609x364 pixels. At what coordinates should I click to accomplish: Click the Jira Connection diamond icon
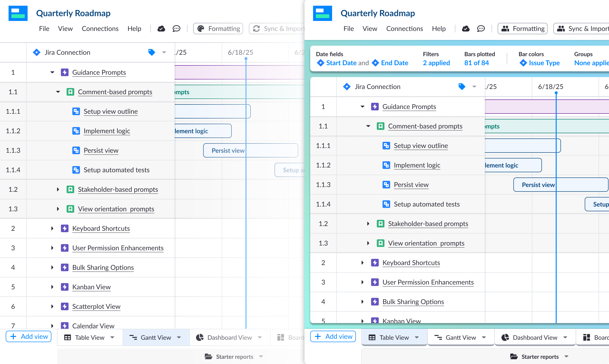coord(36,52)
